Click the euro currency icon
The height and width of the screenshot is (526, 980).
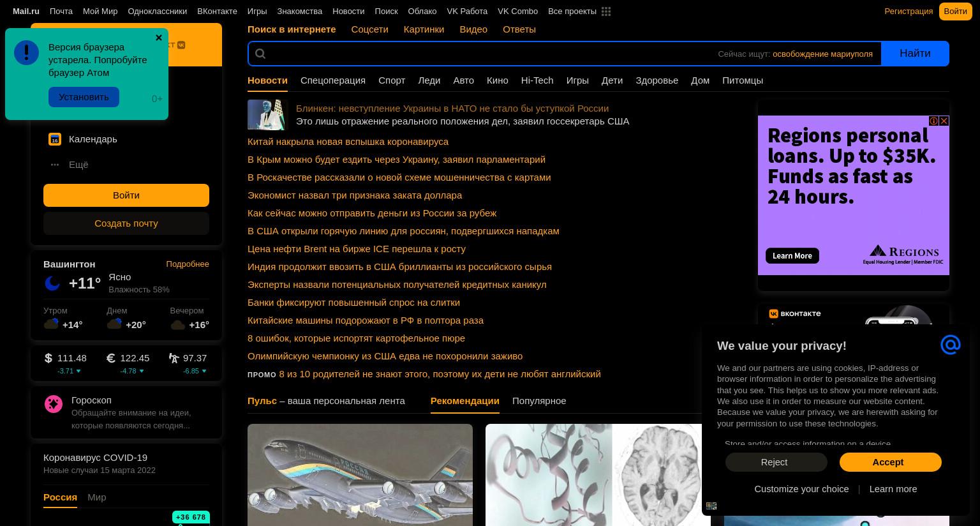click(x=110, y=358)
